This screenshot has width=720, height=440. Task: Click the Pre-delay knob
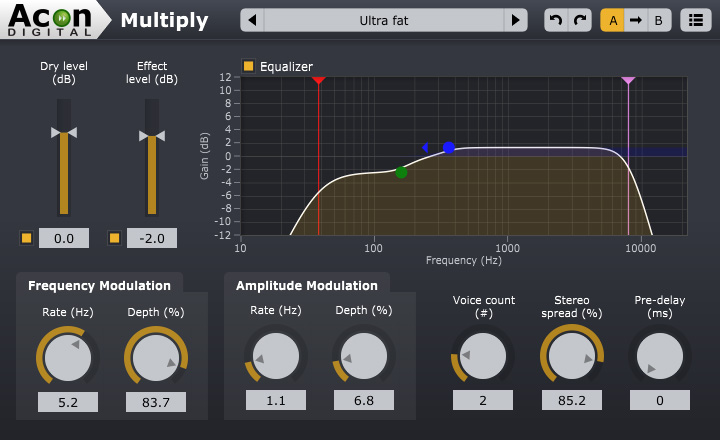point(660,356)
